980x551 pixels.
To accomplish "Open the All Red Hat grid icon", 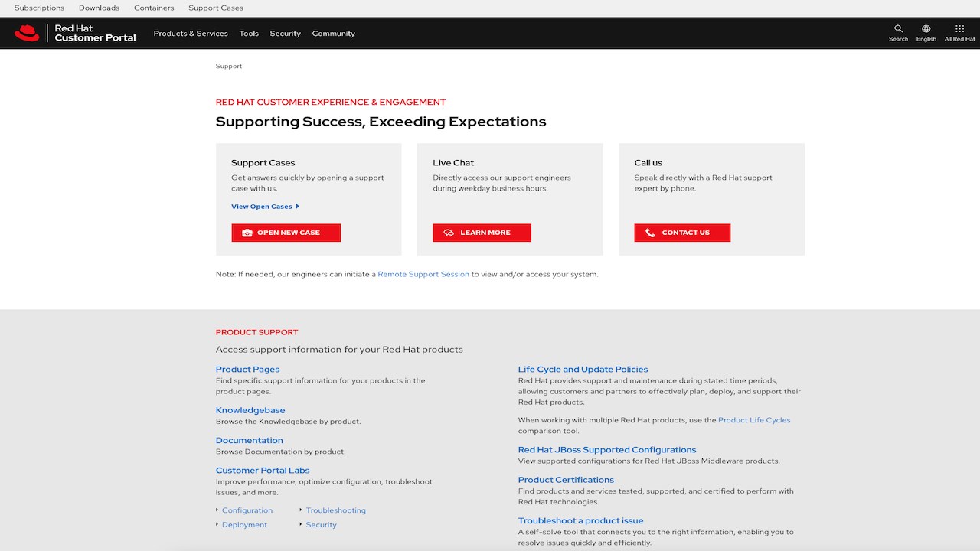I will click(959, 29).
